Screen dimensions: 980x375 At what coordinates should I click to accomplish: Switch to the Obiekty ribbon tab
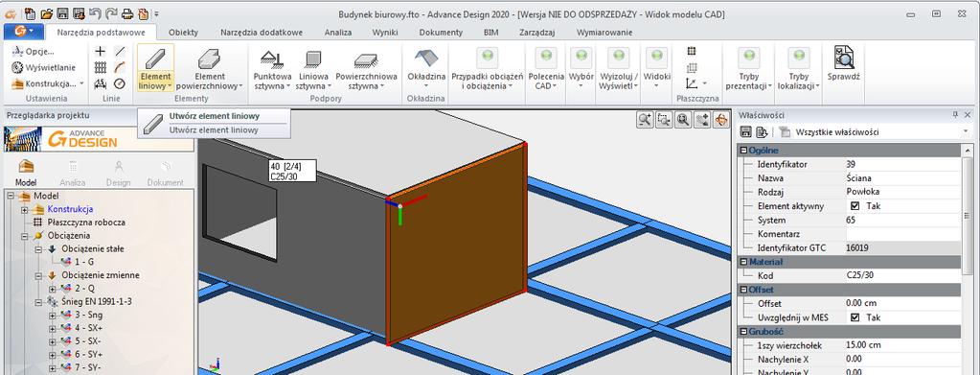pyautogui.click(x=183, y=33)
